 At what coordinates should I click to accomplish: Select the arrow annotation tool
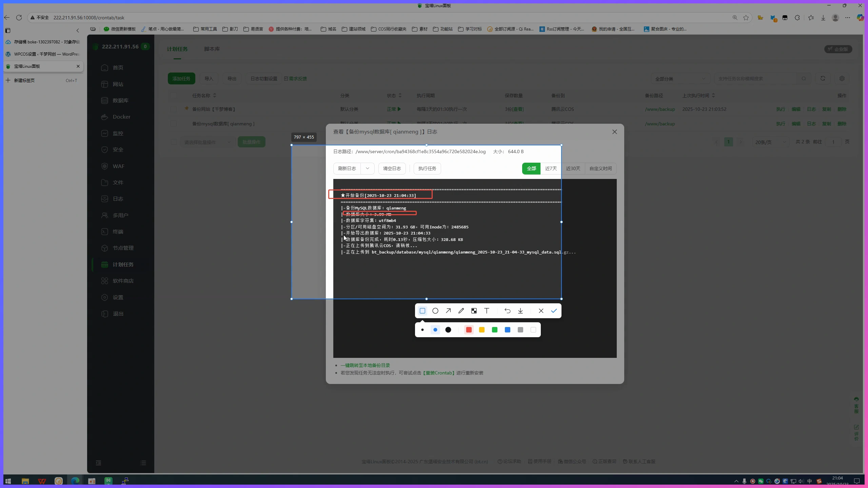click(448, 311)
